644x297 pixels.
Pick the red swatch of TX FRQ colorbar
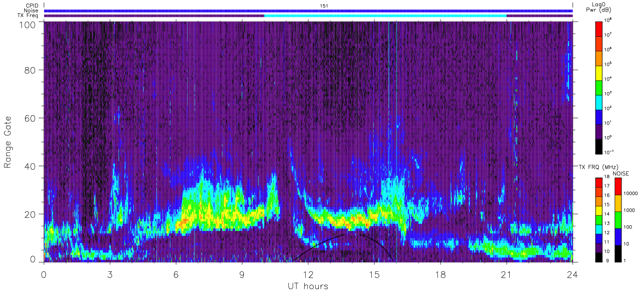(599, 183)
